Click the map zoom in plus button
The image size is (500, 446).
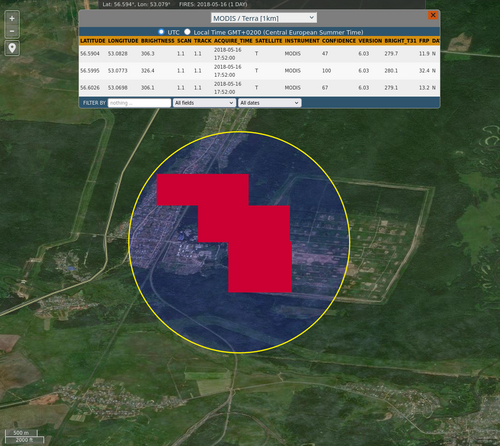(x=12, y=18)
